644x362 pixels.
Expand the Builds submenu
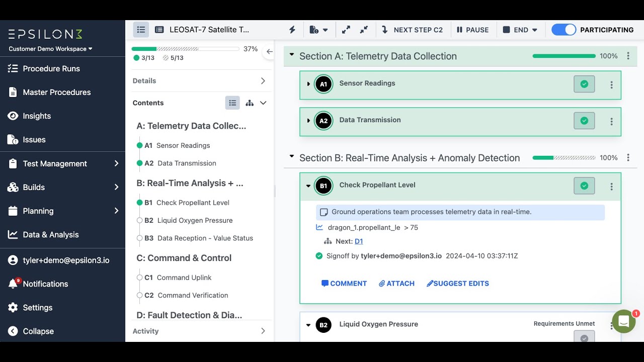pos(62,187)
